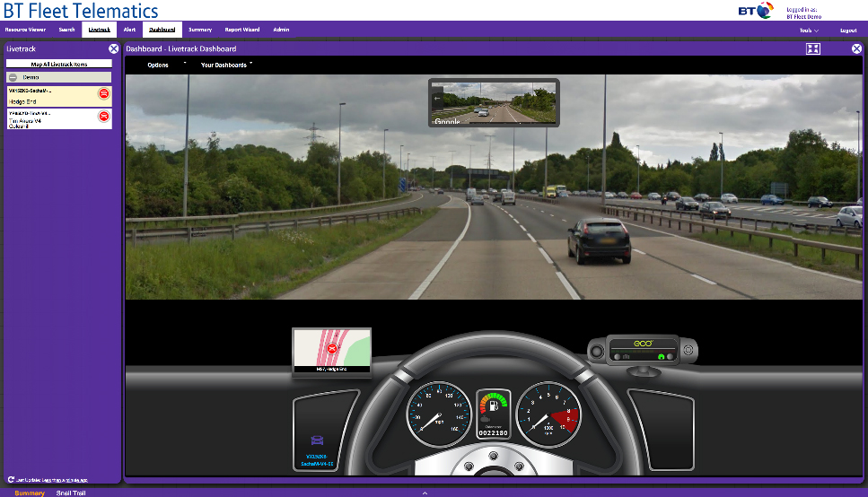Click the refresh icon beside Last Updated
The image size is (868, 497).
point(11,479)
